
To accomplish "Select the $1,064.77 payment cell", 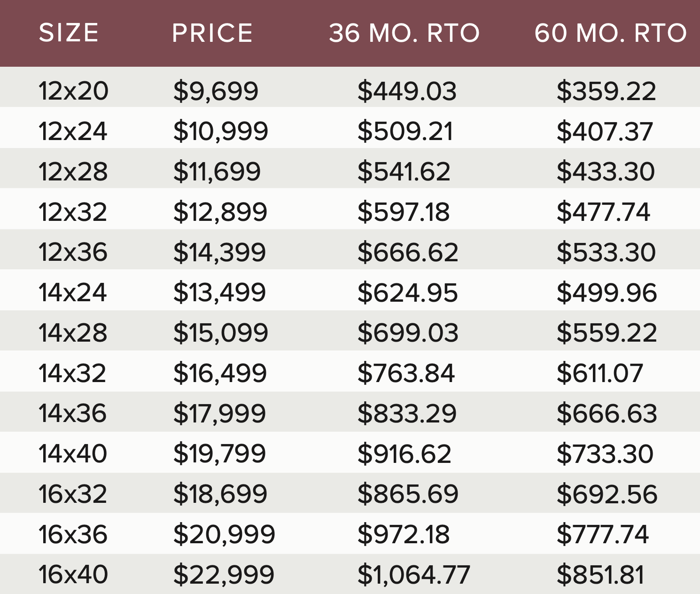I will click(x=413, y=575).
